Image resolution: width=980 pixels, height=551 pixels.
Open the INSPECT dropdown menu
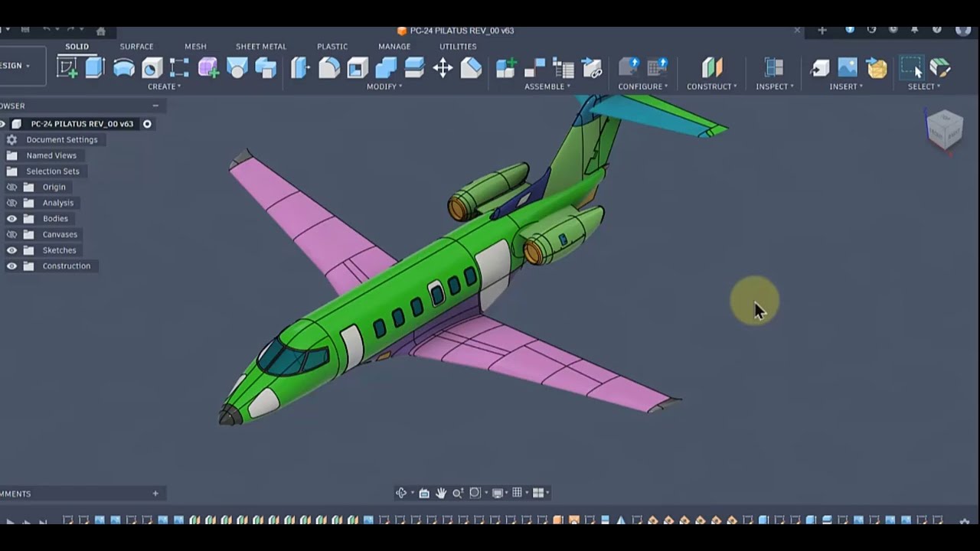[x=775, y=86]
